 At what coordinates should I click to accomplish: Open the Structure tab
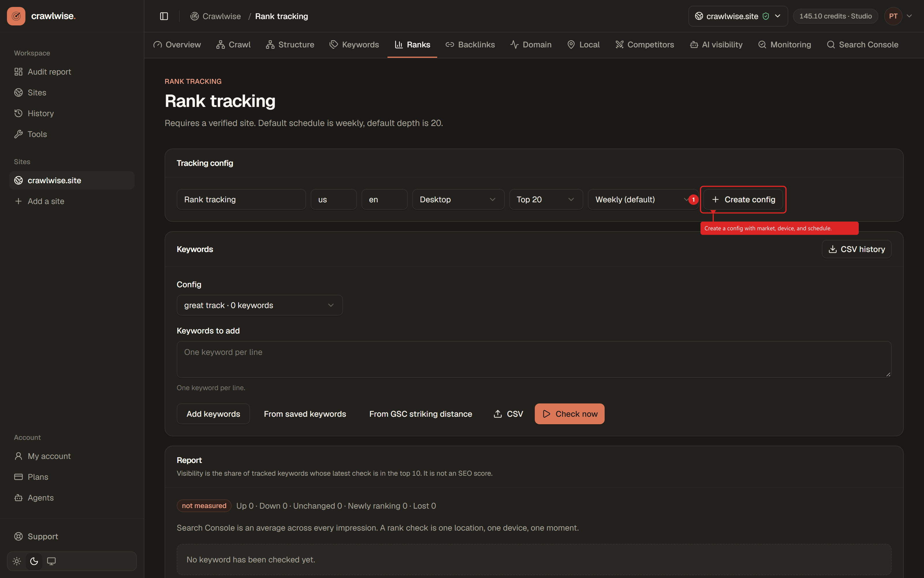(x=290, y=45)
